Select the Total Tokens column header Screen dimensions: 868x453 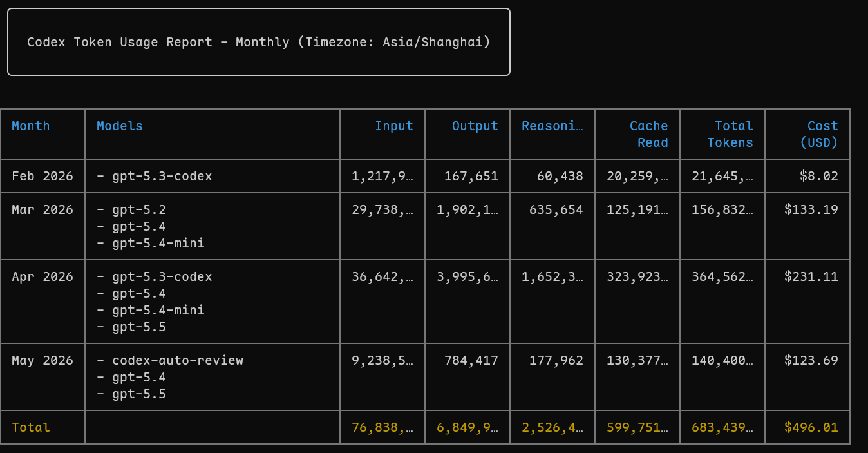pos(730,134)
